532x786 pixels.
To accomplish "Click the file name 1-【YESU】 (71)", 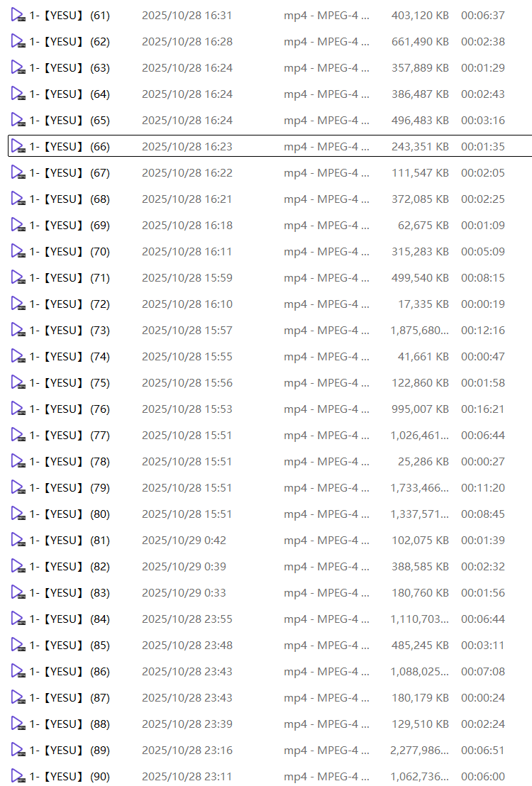I will pos(70,278).
